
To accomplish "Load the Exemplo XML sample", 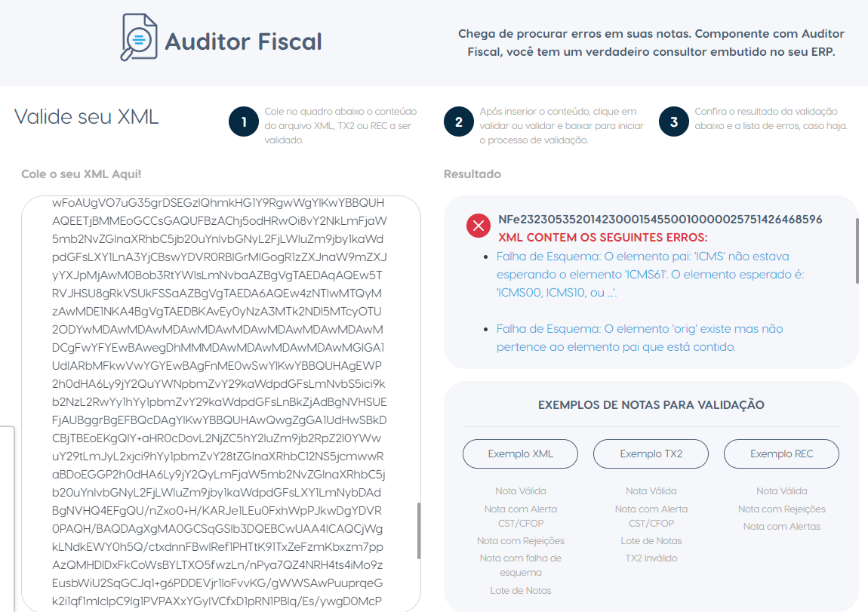I will point(520,454).
